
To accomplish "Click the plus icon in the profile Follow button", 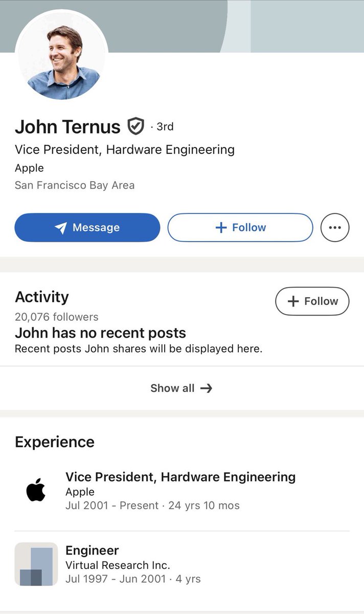I will 221,228.
